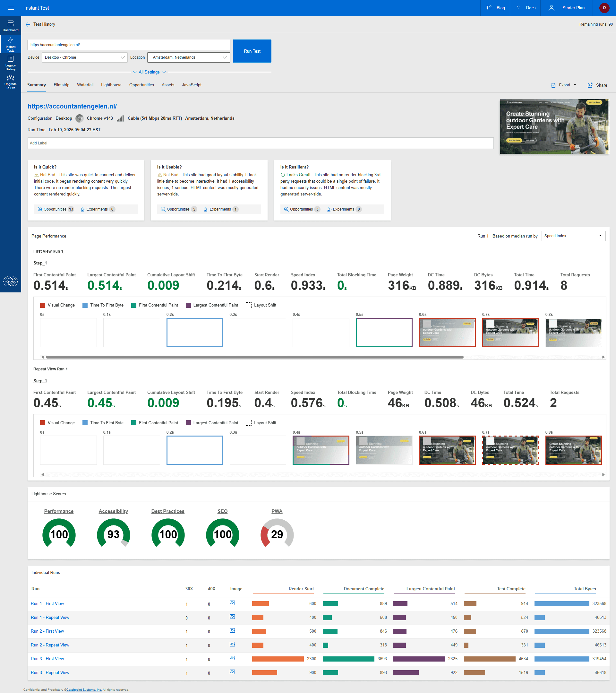
Task: Switch to the Lighthouse tab
Action: [111, 85]
